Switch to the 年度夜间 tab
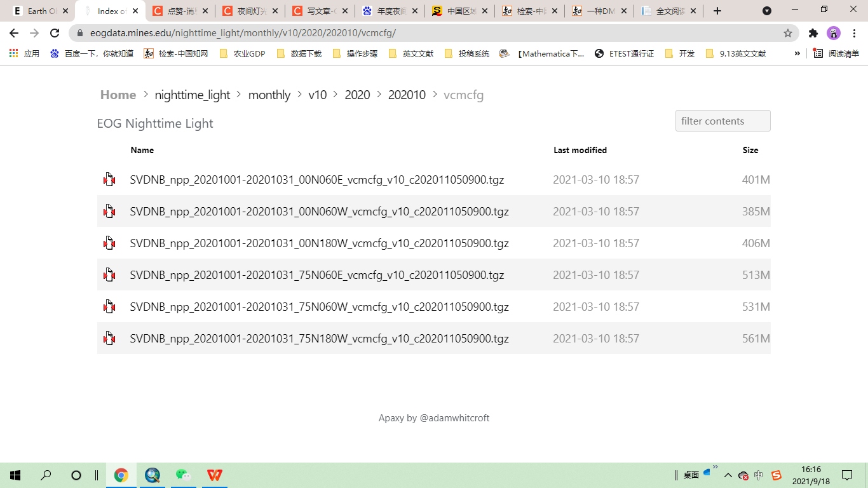 click(390, 11)
